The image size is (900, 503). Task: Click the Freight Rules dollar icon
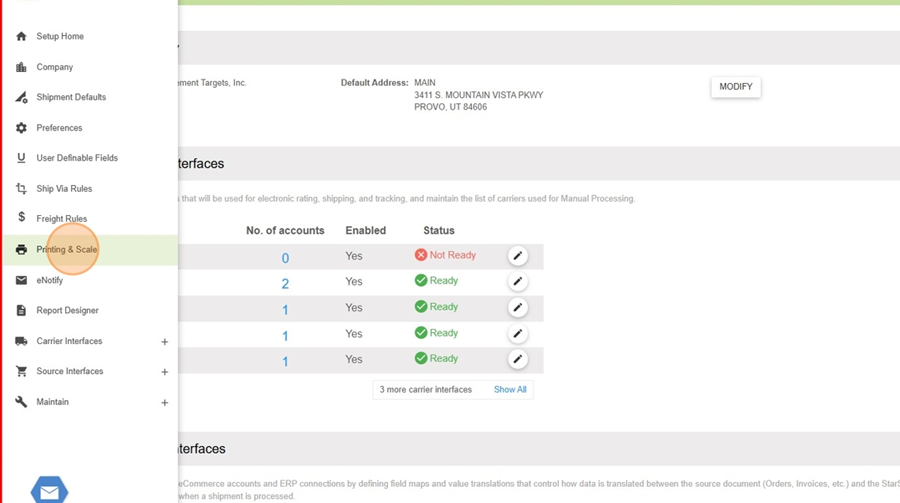[x=21, y=218]
